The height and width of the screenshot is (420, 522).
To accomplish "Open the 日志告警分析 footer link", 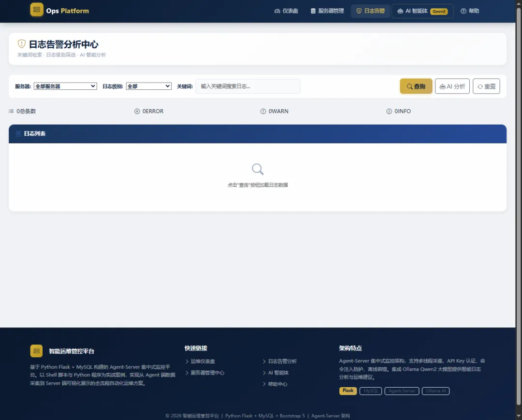I will [282, 361].
